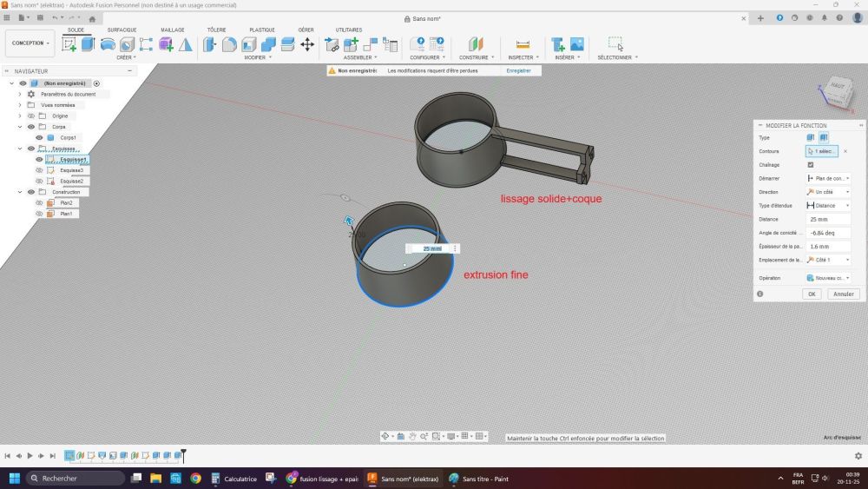Uncheck the Chaînage checkbox
The image size is (868, 489).
pos(811,164)
